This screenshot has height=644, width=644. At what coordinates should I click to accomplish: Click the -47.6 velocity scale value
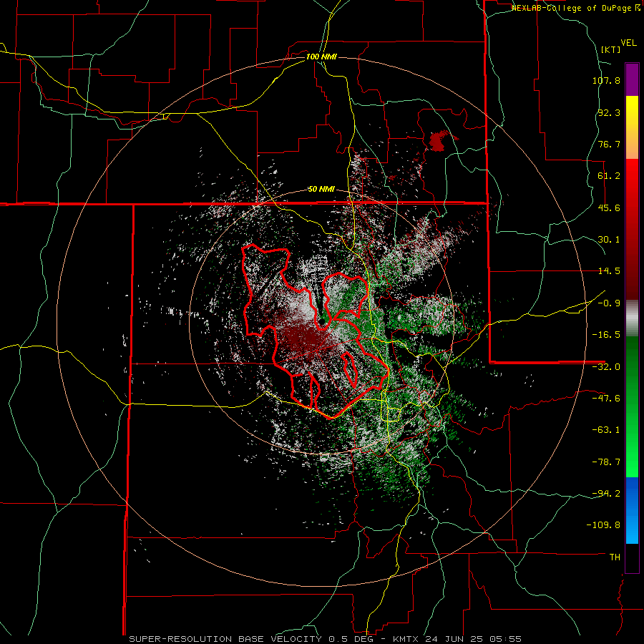point(606,399)
